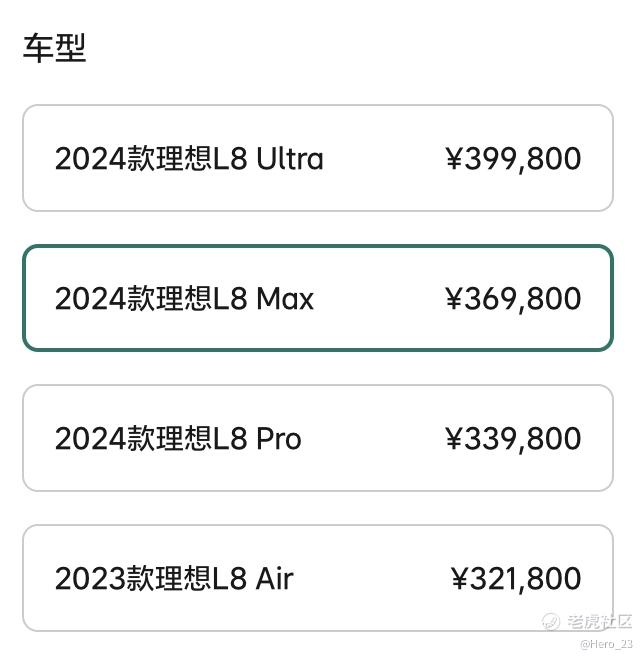Click the word Air in last card
Screen dimensions: 644x658
[x=275, y=578]
